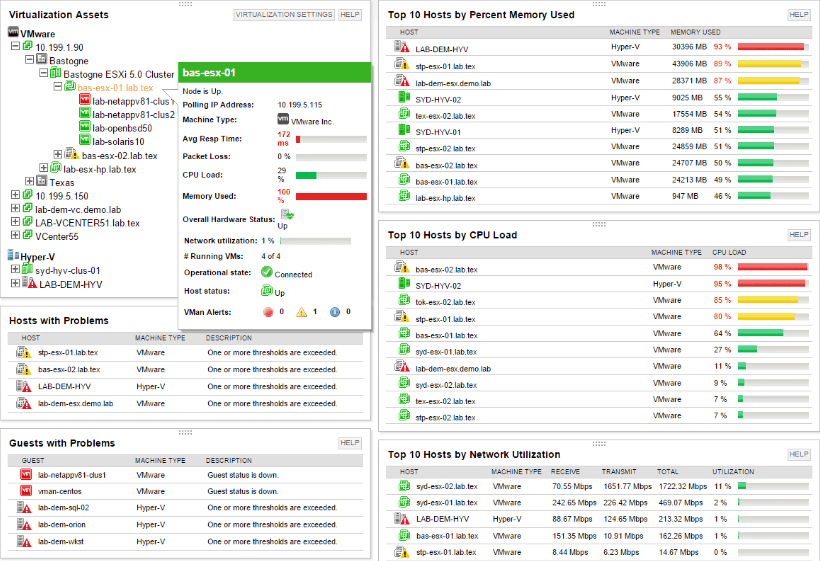The width and height of the screenshot is (820, 561).
Task: Open lab-netappv81-clus2 guest in tree
Action: (134, 115)
